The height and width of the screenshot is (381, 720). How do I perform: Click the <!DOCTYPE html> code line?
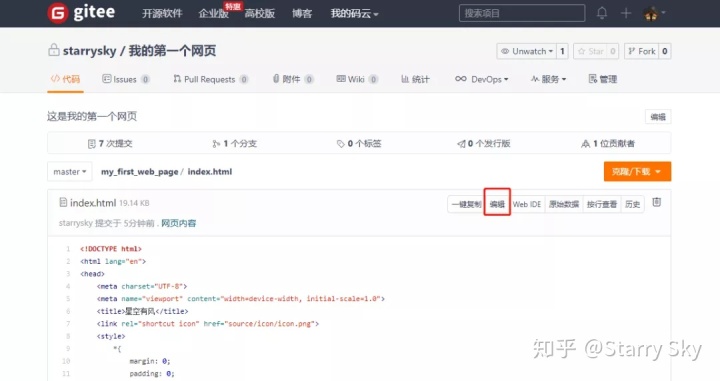(x=111, y=249)
